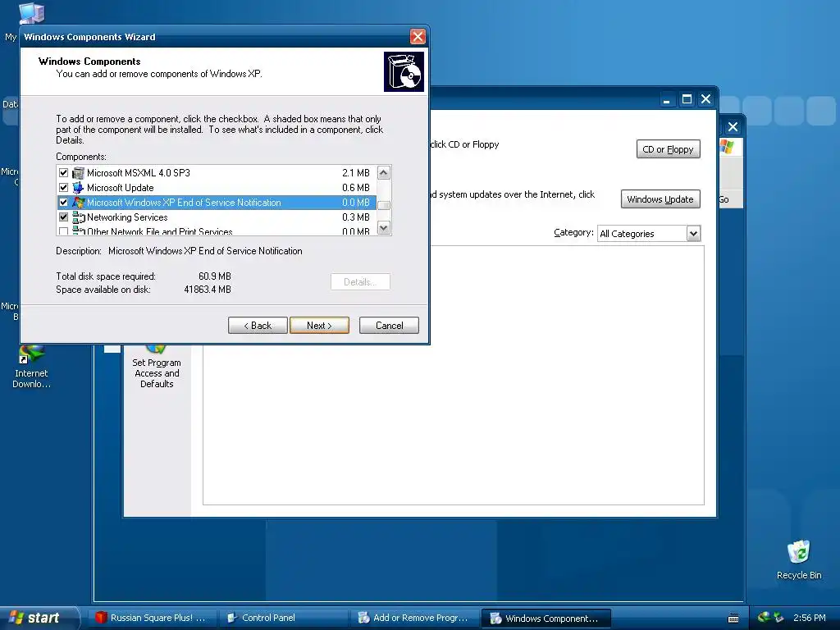Minimize the Add or Remove Programs window
Screen dimensions: 840x630
667,99
